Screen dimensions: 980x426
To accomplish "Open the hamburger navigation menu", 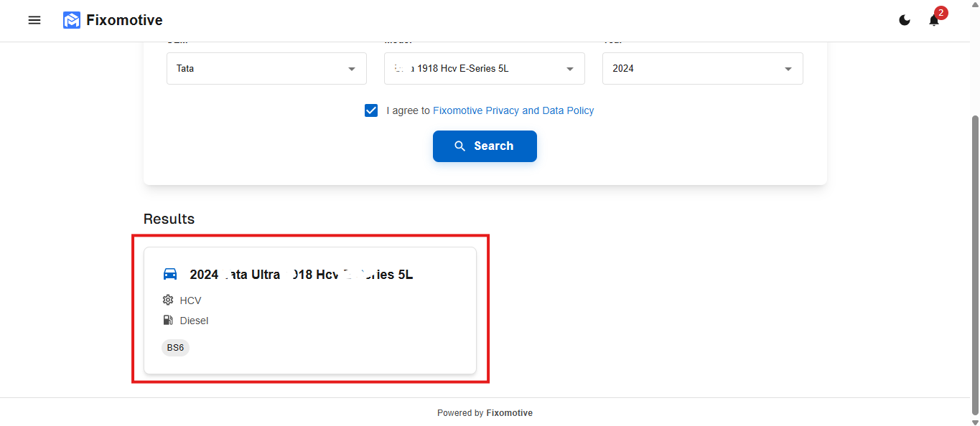I will click(34, 20).
